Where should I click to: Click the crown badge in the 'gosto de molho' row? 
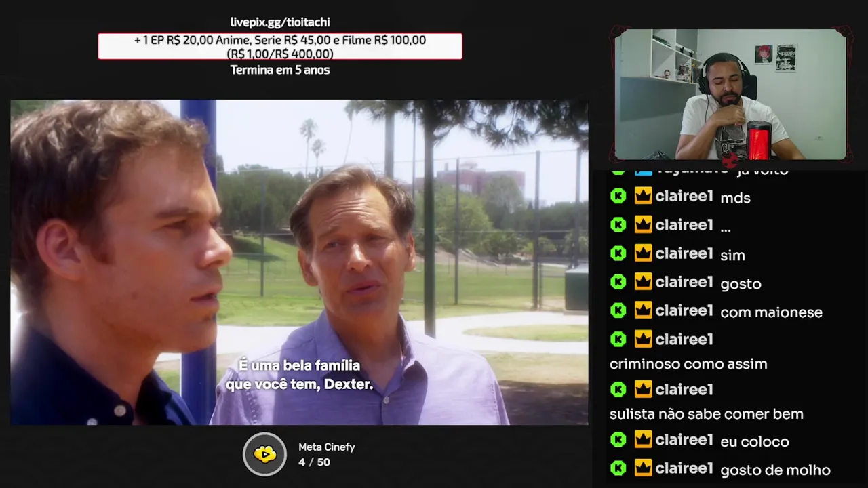click(643, 468)
